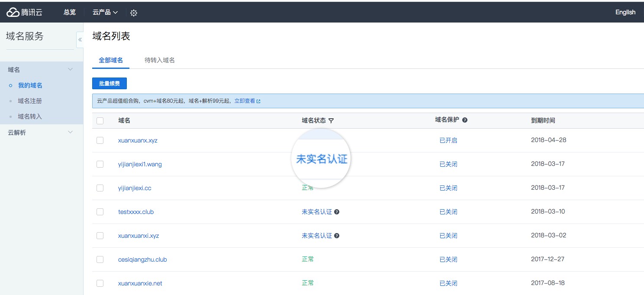
Task: Open 域名注册 in the sidebar
Action: 30,101
